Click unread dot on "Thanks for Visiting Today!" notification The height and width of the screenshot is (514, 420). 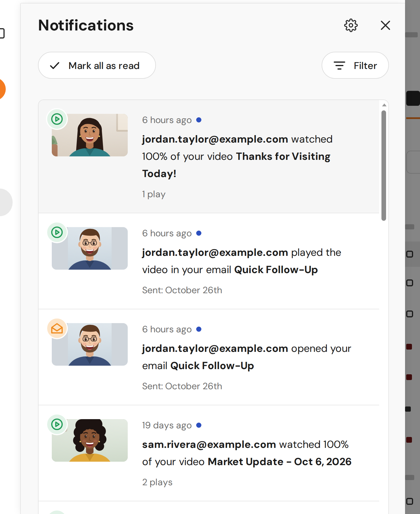199,120
